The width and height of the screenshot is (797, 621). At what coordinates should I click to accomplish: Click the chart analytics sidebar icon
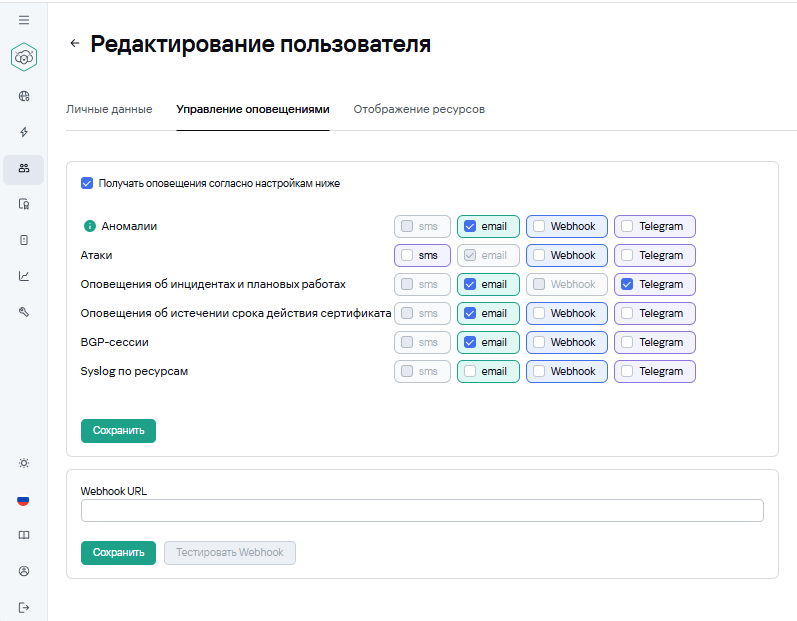tap(24, 276)
